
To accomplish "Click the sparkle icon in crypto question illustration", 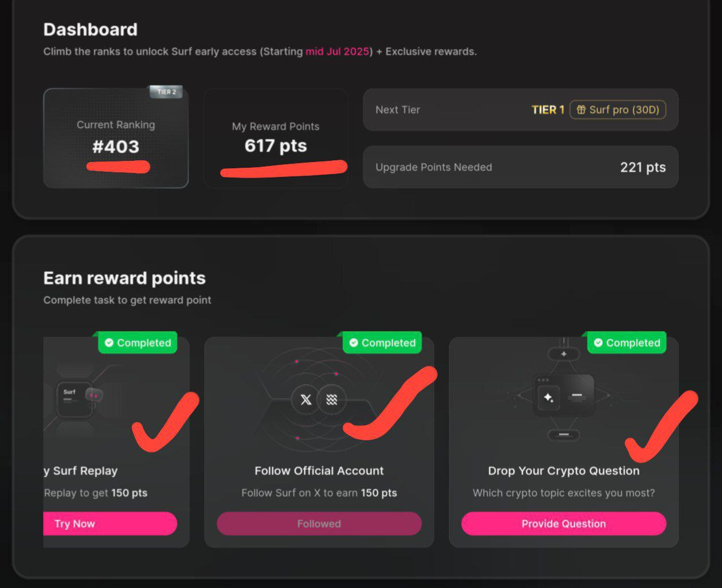I will tap(548, 397).
